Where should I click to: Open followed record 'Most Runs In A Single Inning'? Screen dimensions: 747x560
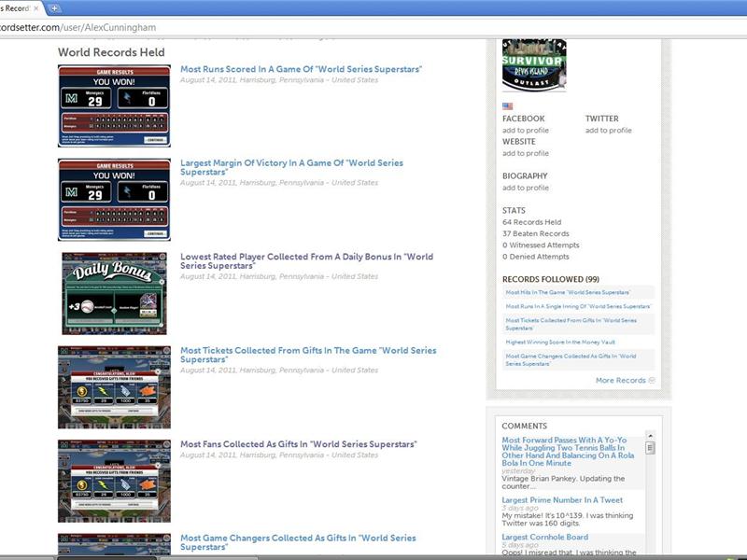578,306
